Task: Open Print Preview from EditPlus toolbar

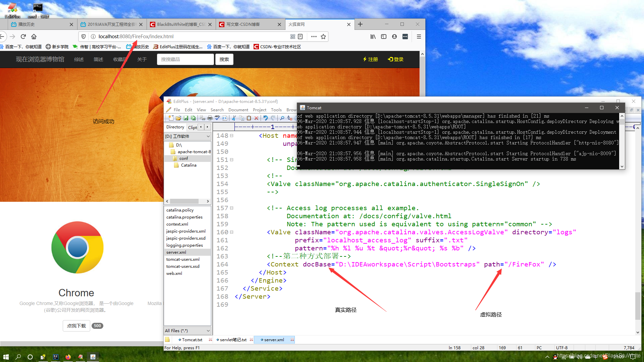Action: pos(203,118)
